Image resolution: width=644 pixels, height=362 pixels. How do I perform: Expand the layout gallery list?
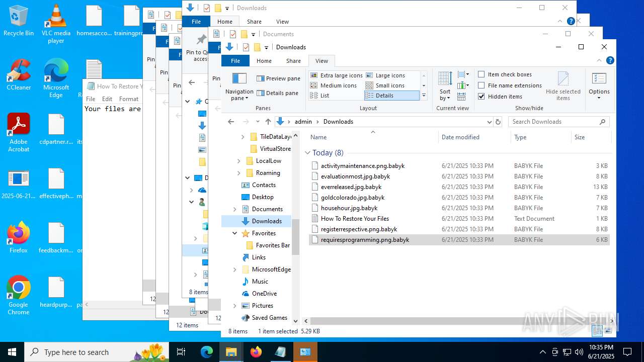point(424,96)
